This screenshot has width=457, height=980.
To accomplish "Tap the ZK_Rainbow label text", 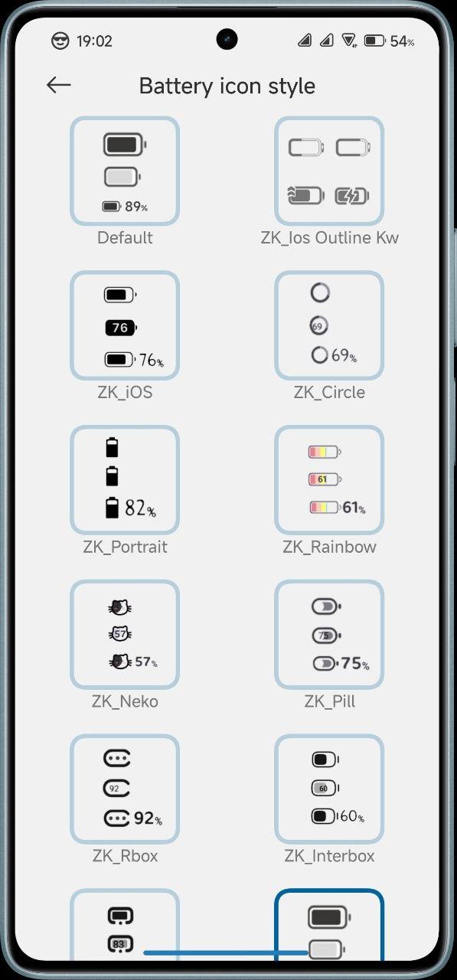I will click(329, 547).
